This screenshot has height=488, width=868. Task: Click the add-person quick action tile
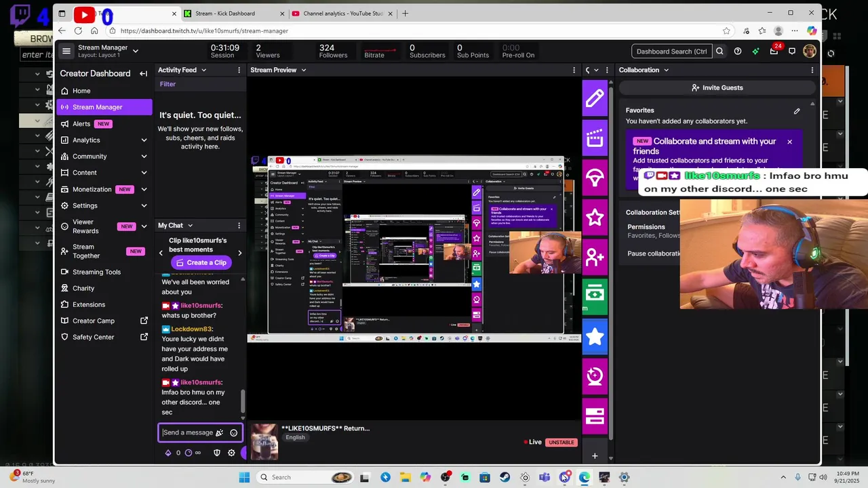click(x=595, y=258)
